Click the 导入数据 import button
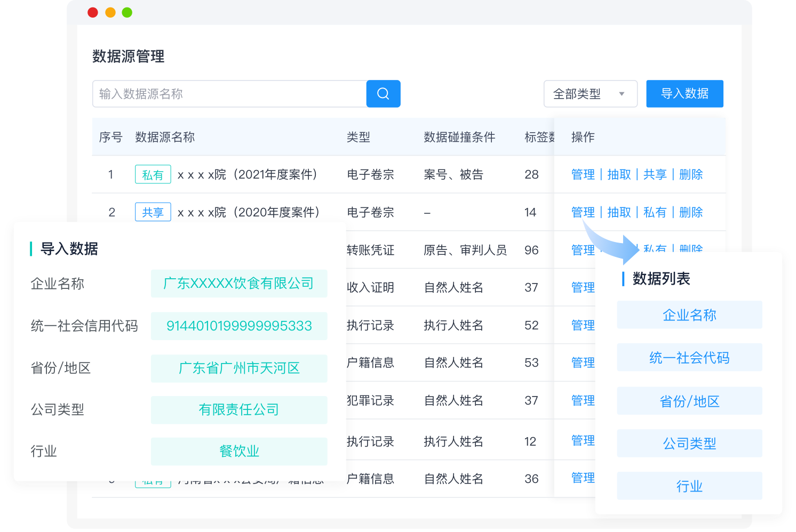The height and width of the screenshot is (532, 796). (x=684, y=94)
